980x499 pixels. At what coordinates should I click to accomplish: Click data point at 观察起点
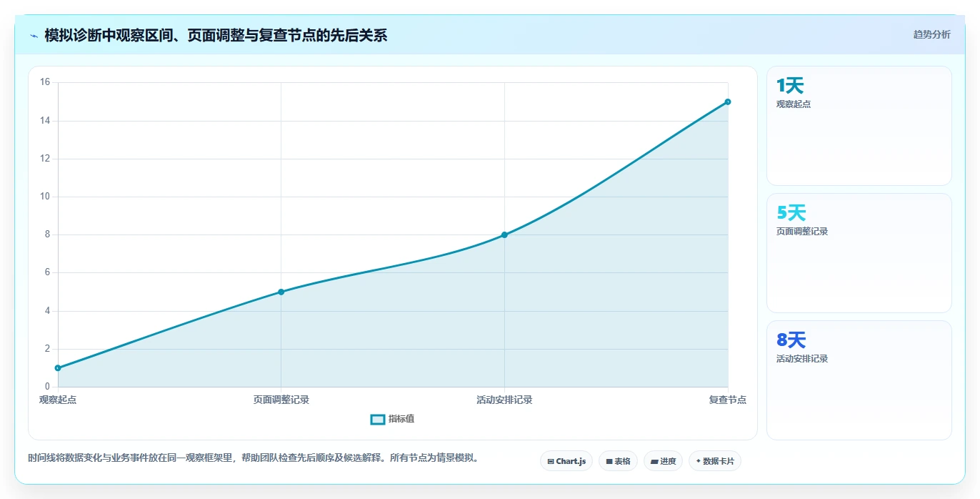pos(58,368)
